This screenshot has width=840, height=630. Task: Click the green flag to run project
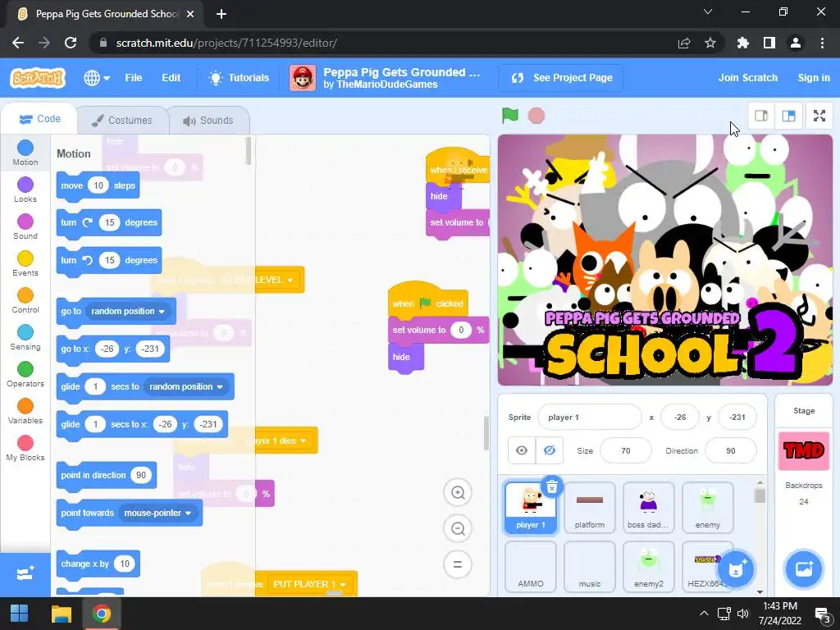(509, 115)
